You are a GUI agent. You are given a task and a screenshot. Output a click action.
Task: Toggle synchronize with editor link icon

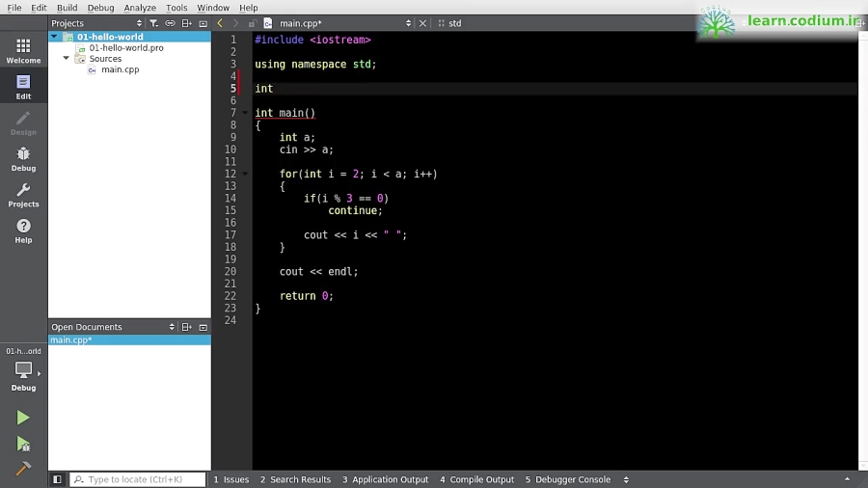pos(171,23)
